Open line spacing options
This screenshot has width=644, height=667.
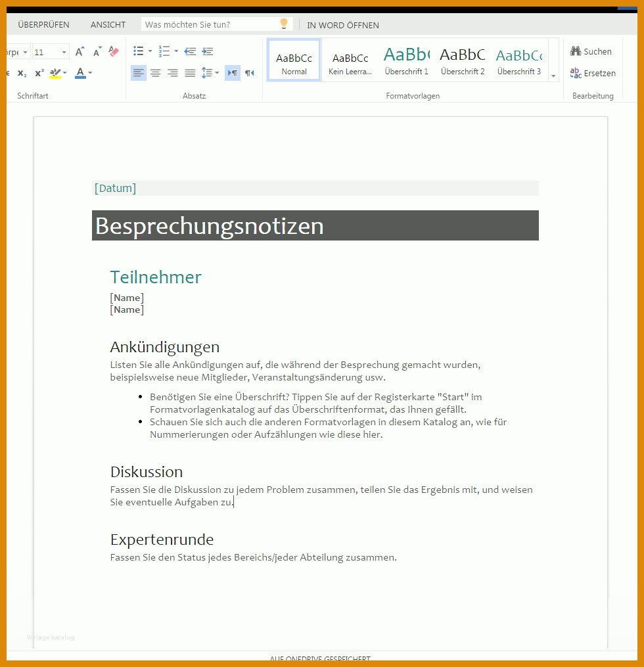207,73
